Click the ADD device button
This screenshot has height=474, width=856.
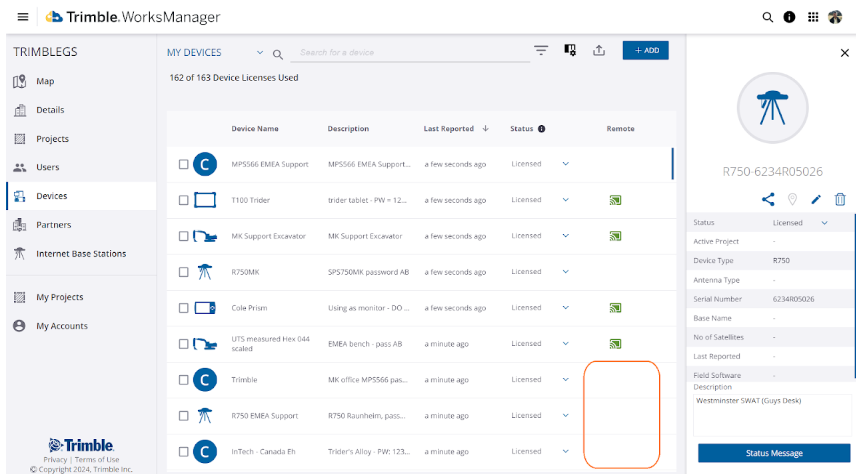click(645, 51)
